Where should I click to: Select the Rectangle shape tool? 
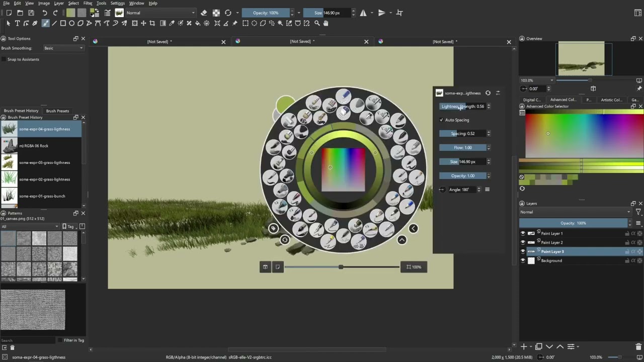tap(63, 23)
